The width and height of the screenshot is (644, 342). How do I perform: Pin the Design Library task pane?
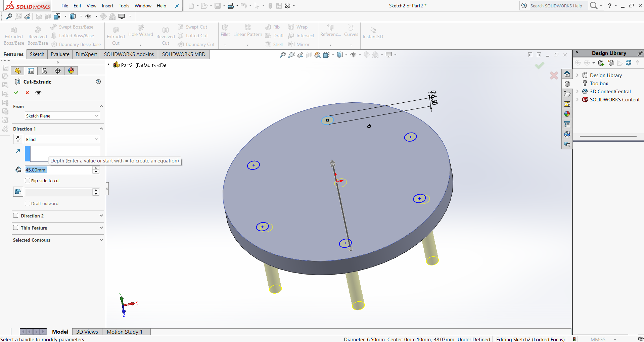click(x=640, y=53)
